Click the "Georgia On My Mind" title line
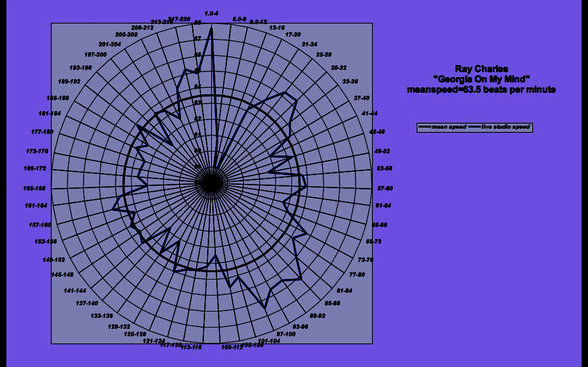Viewport: 588px width, 367px height. pyautogui.click(x=481, y=79)
